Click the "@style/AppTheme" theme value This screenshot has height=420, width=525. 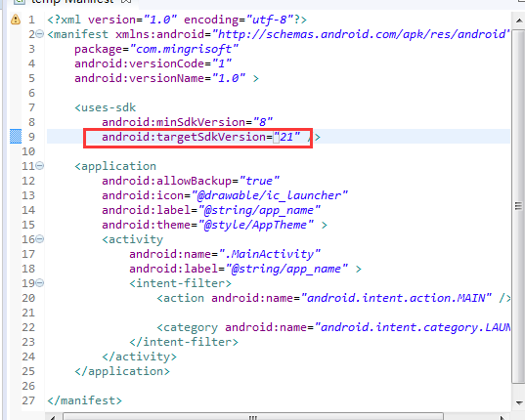click(x=256, y=225)
